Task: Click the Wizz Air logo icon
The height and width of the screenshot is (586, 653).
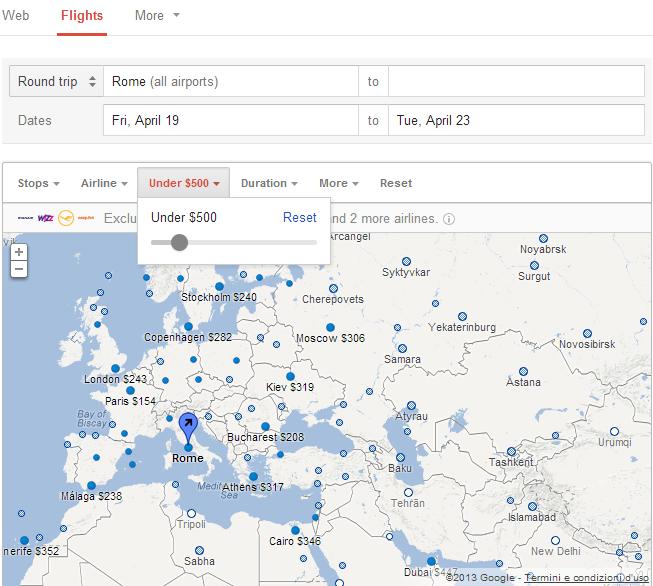Action: (45, 218)
